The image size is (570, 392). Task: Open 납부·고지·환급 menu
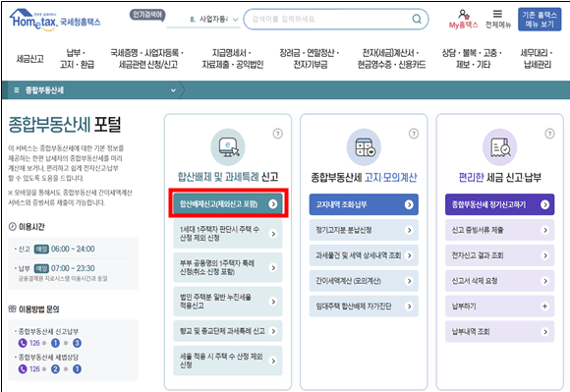77,59
